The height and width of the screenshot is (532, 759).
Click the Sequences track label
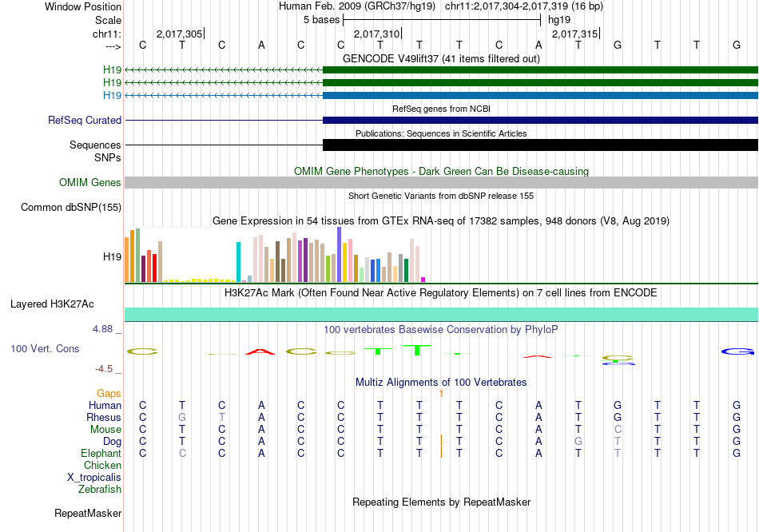pos(95,145)
